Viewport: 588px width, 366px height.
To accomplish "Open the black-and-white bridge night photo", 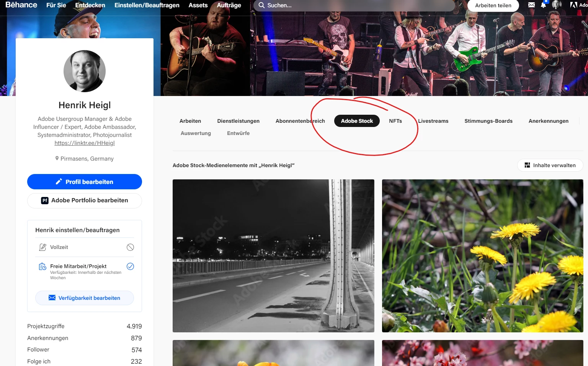I will click(x=273, y=256).
